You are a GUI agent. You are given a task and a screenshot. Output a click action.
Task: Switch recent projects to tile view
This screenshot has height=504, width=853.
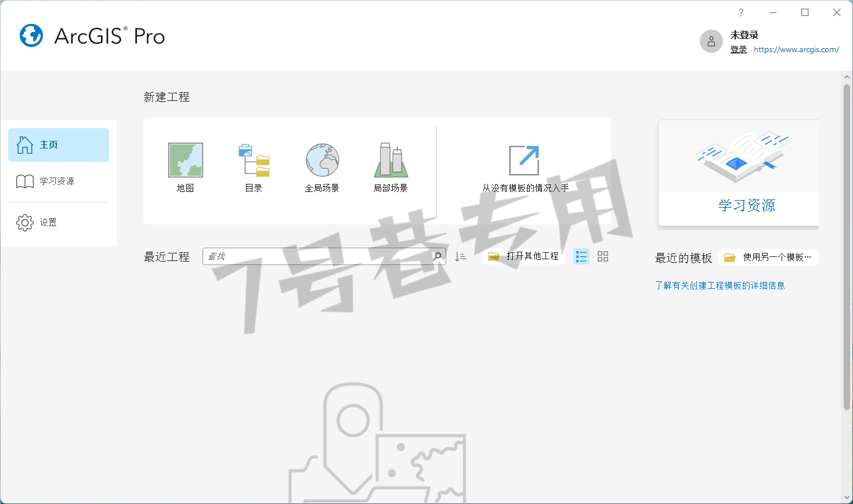tap(603, 256)
